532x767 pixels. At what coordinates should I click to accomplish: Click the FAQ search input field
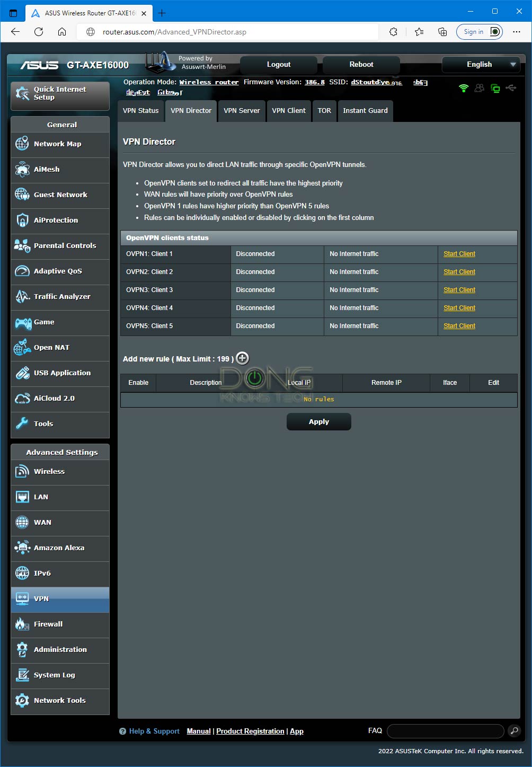[446, 731]
